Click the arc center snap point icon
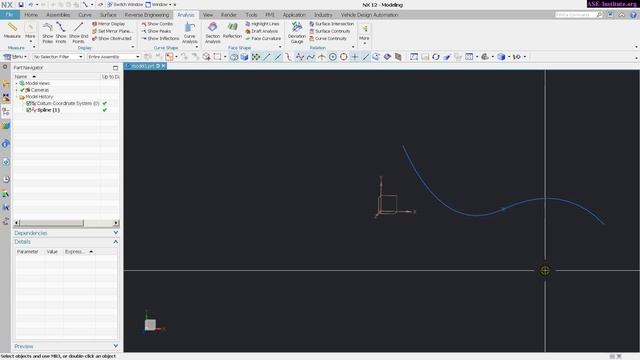The image size is (640, 360). 333,57
